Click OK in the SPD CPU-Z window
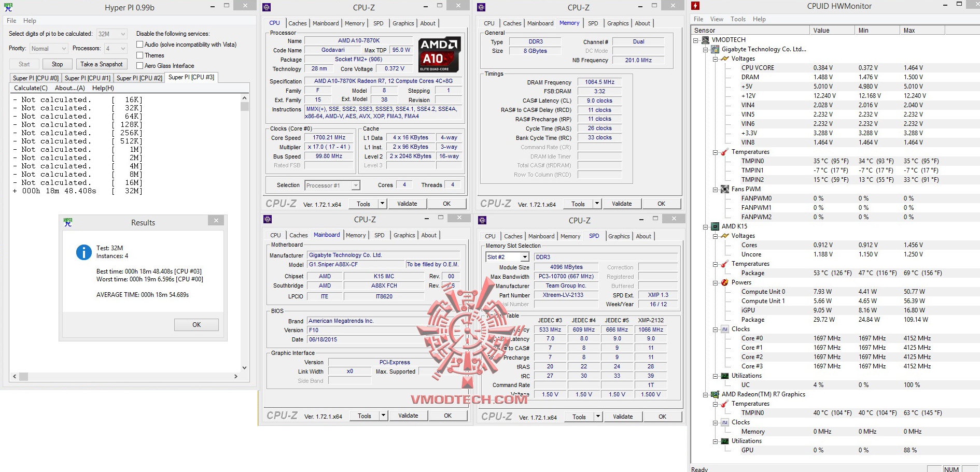 click(662, 417)
